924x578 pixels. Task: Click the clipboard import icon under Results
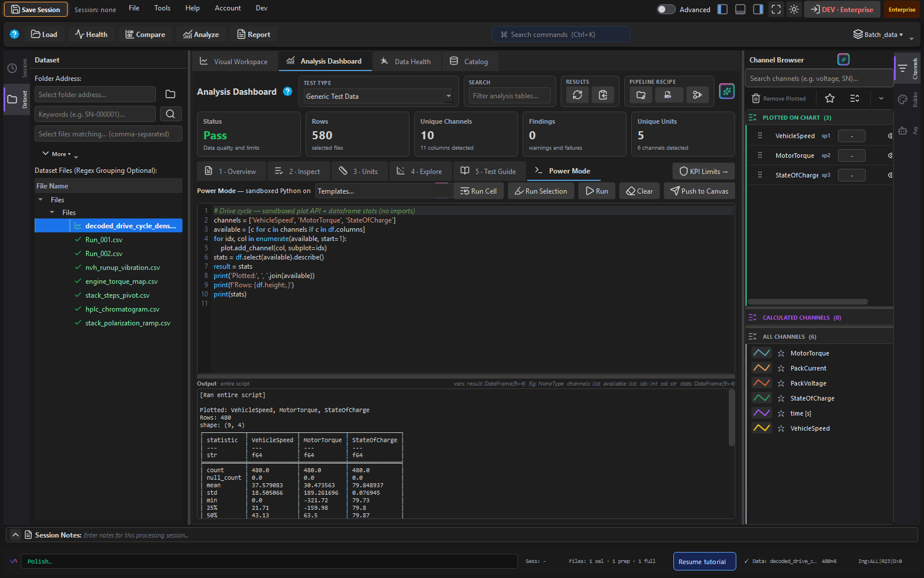tap(603, 95)
